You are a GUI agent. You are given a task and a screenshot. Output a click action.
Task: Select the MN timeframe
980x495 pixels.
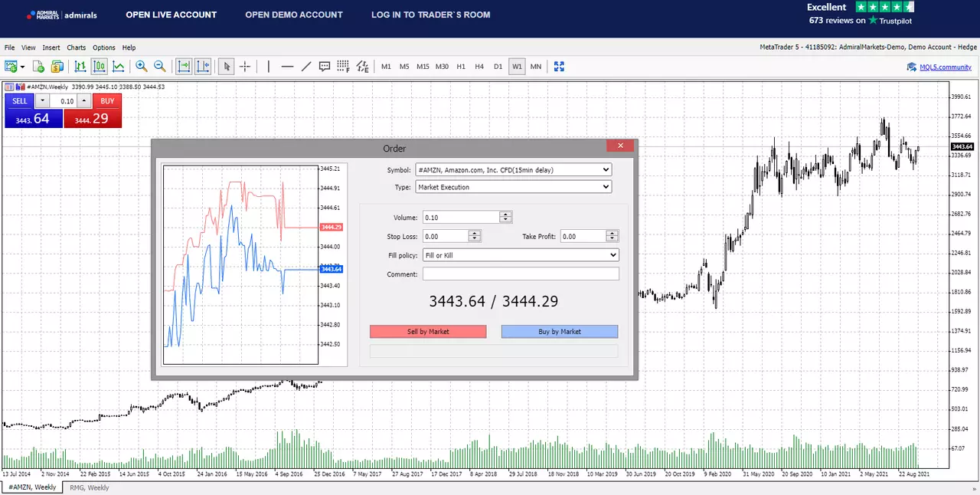536,67
